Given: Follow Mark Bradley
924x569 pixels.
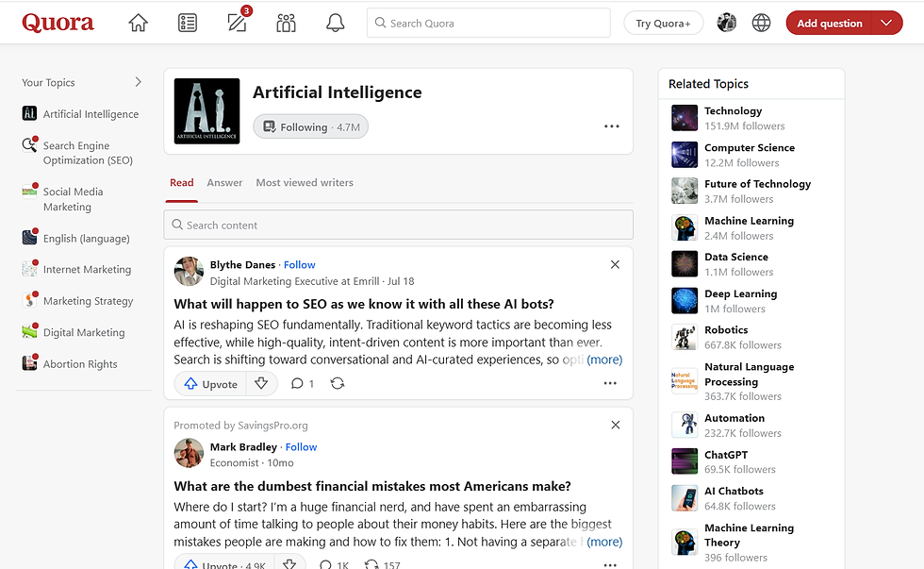Looking at the screenshot, I should pyautogui.click(x=301, y=447).
